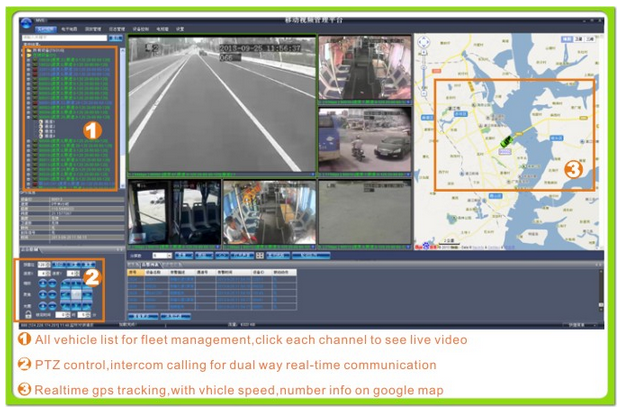Select the street feed showing the motorcycle
The width and height of the screenshot is (623, 411).
tap(364, 141)
